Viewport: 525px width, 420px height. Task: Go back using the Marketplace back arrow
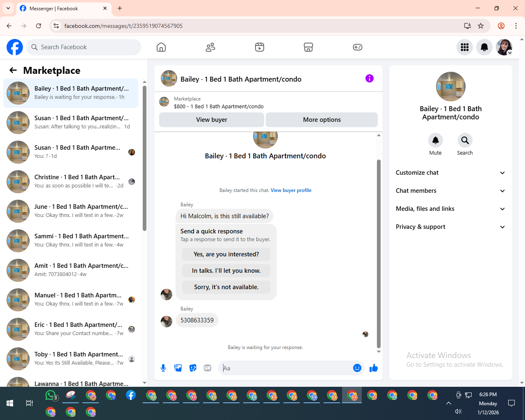coord(13,70)
